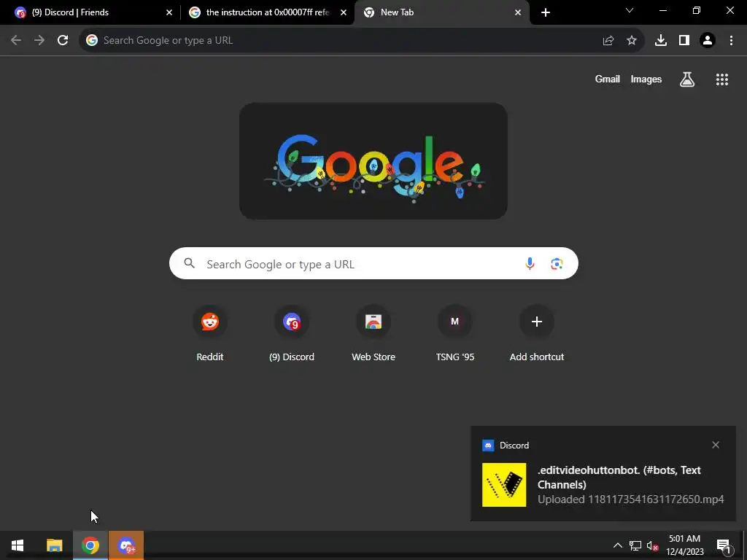This screenshot has height=560, width=747.
Task: Close the New Tab tab
Action: [518, 12]
